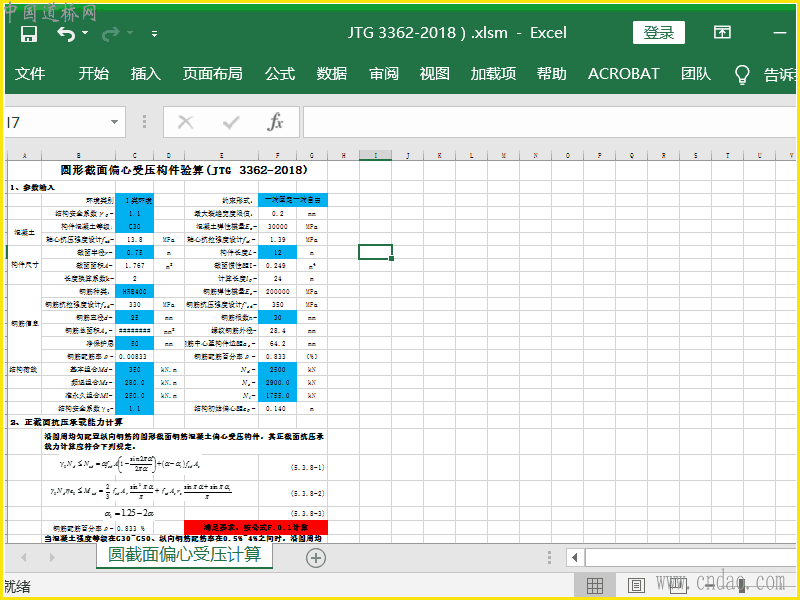Click the 登录 sign-in button
Image resolution: width=800 pixels, height=600 pixels.
click(658, 33)
